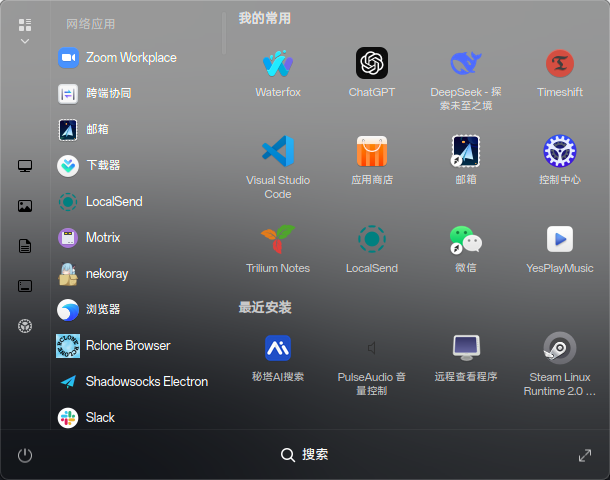Viewport: 610px width, 480px height.
Task: Open Steam Linux Runtime 2.0
Action: tap(559, 364)
